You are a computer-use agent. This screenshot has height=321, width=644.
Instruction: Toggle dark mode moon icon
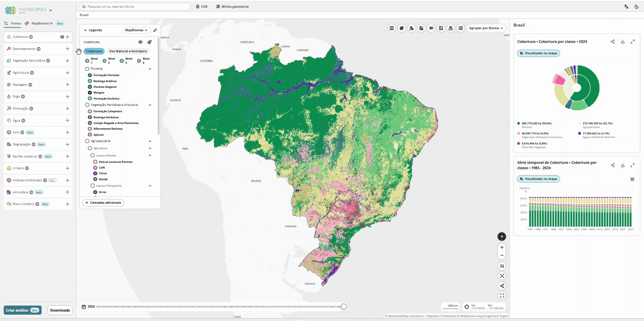[636, 7]
